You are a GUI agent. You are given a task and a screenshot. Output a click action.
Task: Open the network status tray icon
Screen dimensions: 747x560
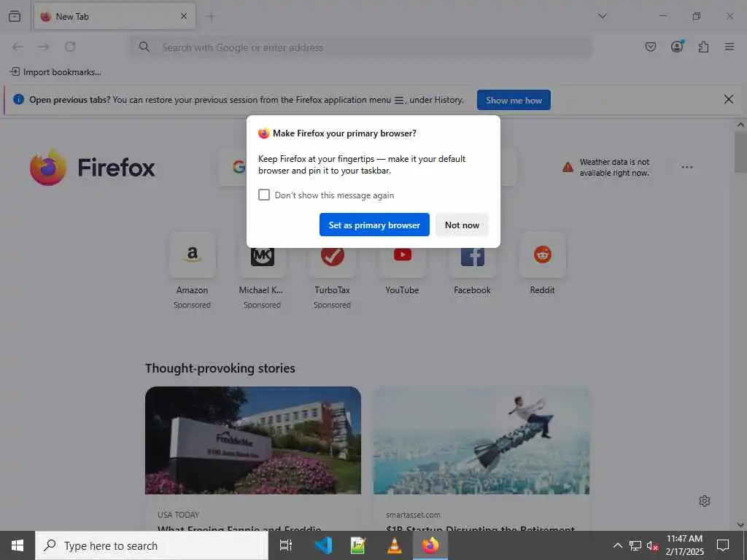pyautogui.click(x=635, y=545)
